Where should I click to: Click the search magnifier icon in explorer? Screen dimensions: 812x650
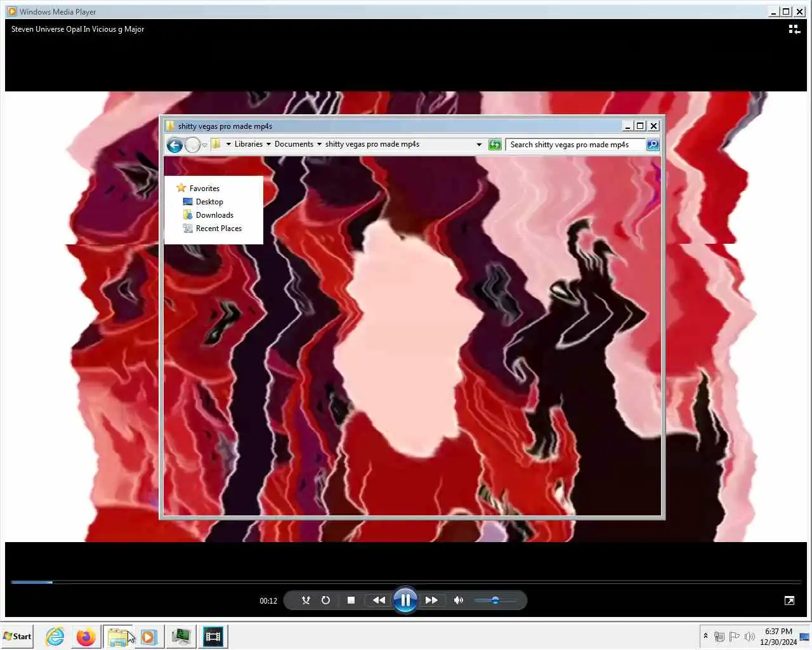(653, 145)
